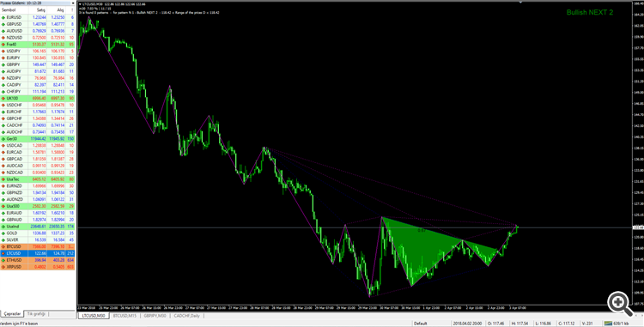
Task: Select the BTCUSD crypto row
Action: pos(38,246)
